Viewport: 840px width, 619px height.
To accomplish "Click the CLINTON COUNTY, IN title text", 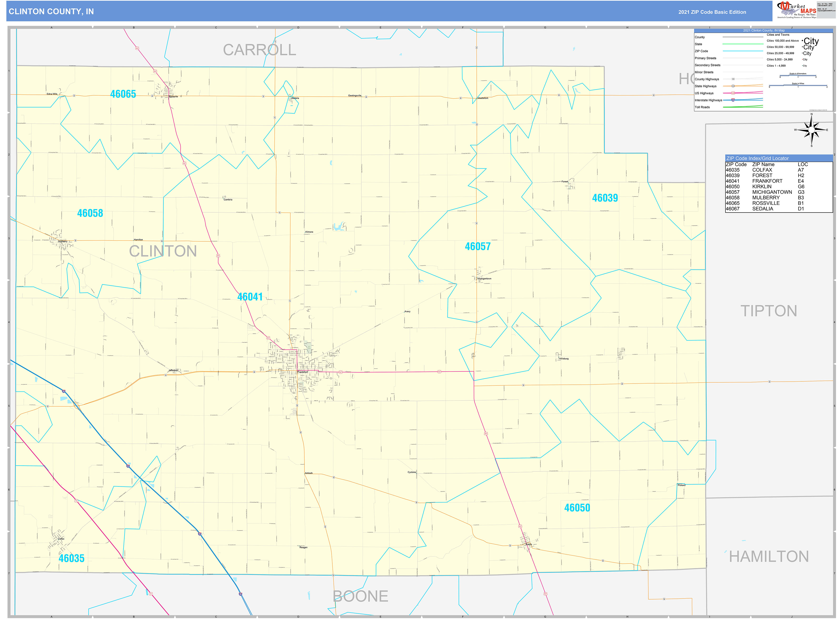I will [51, 12].
